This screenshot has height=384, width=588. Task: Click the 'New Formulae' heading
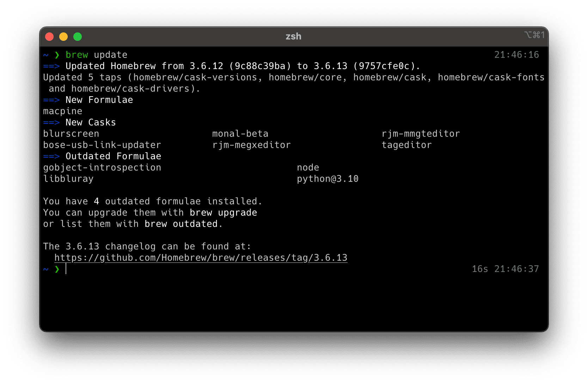[99, 100]
